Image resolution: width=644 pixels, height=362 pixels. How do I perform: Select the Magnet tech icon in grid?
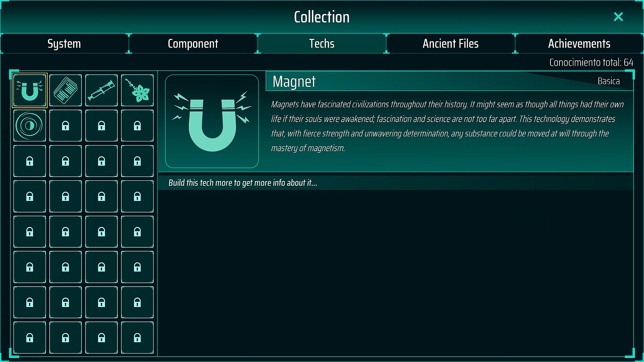30,90
